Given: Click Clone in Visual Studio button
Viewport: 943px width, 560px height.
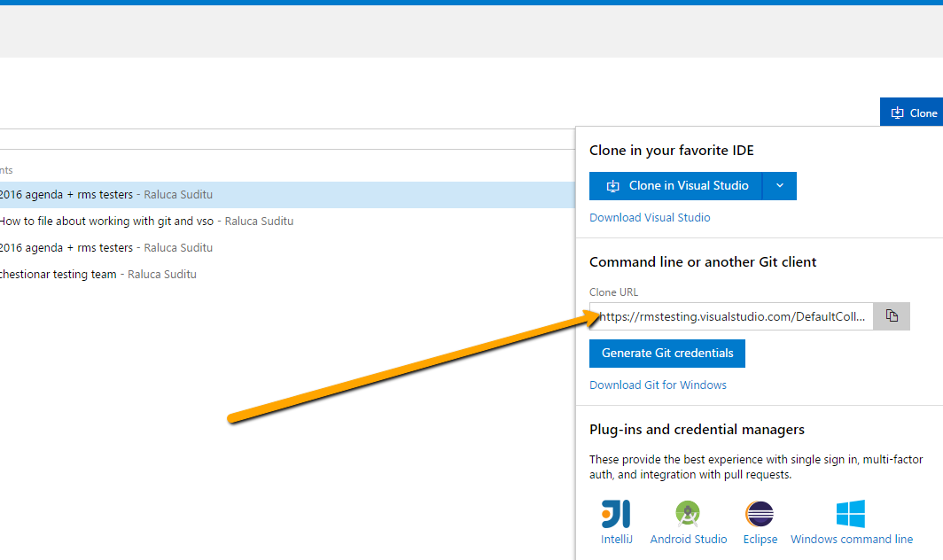Looking at the screenshot, I should (x=675, y=186).
